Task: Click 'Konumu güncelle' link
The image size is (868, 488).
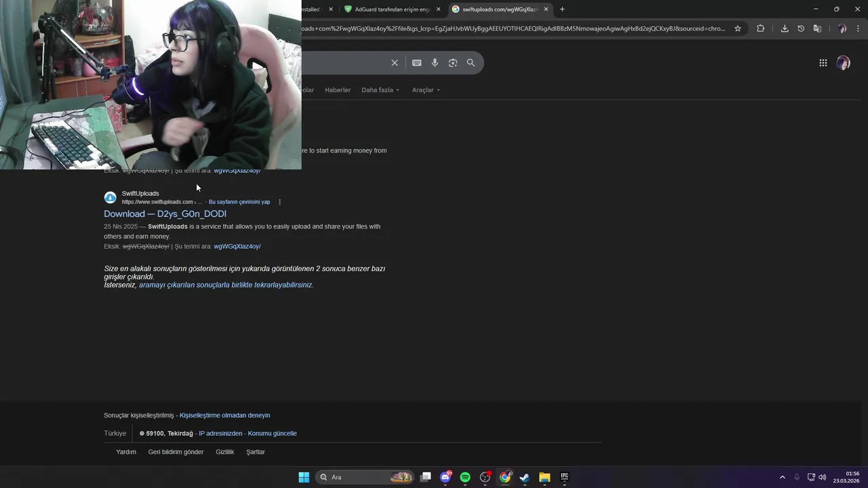Action: pos(272,434)
